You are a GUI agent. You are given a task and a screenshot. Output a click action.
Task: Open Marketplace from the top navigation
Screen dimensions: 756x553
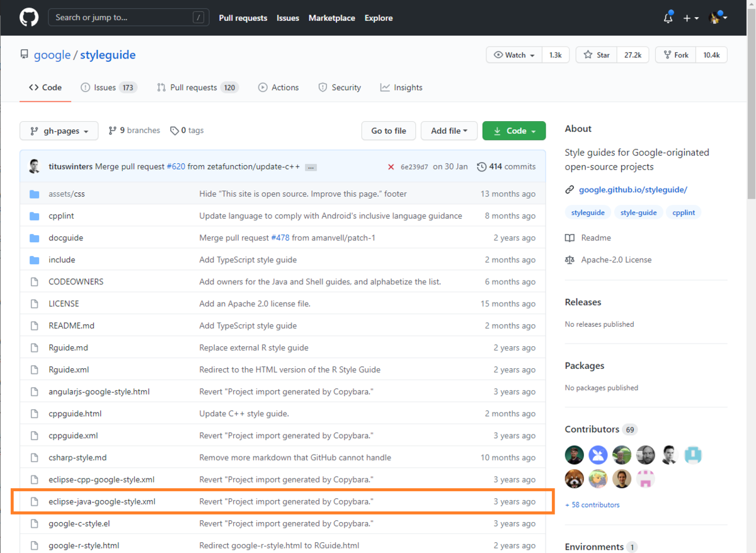[332, 18]
